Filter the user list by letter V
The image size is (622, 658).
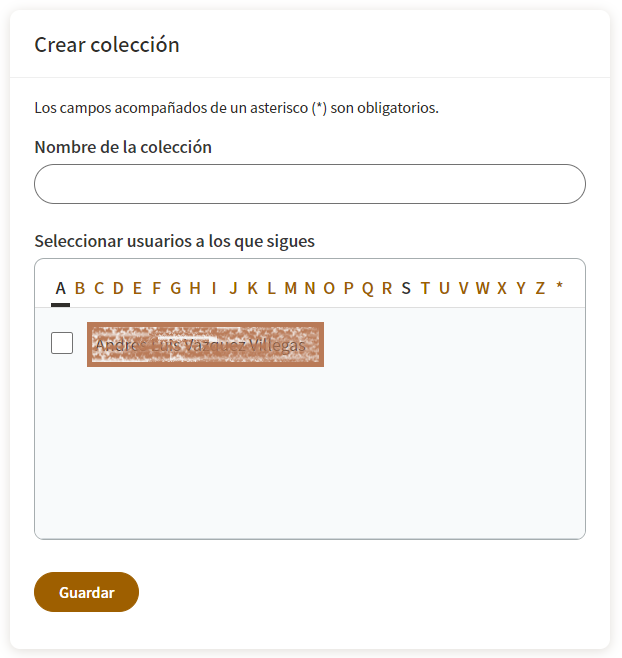point(463,288)
